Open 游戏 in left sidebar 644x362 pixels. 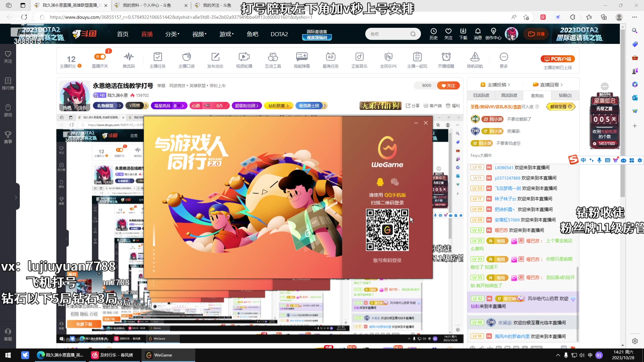(8, 111)
